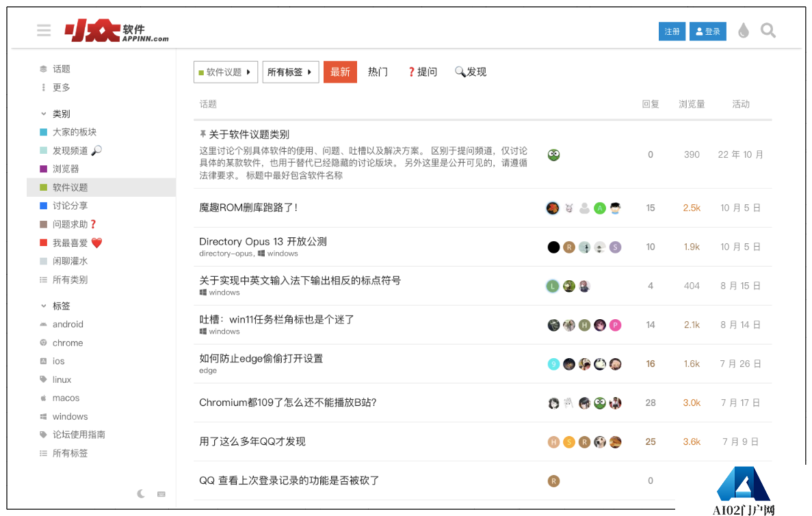Open the hamburger sidebar menu

pyautogui.click(x=44, y=31)
